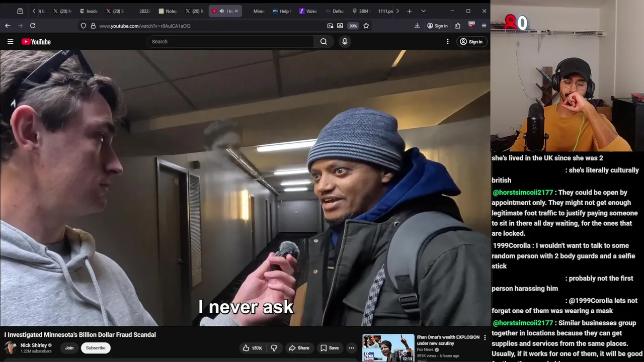Screen dimensions: 644x362
Task: Close the active YouTube tab
Action: click(x=236, y=11)
